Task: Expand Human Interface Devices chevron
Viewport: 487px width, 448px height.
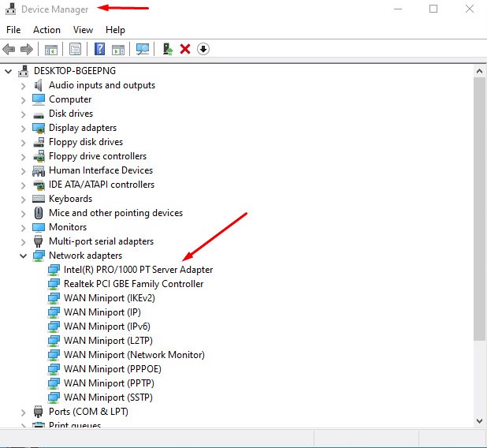Action: [24, 171]
